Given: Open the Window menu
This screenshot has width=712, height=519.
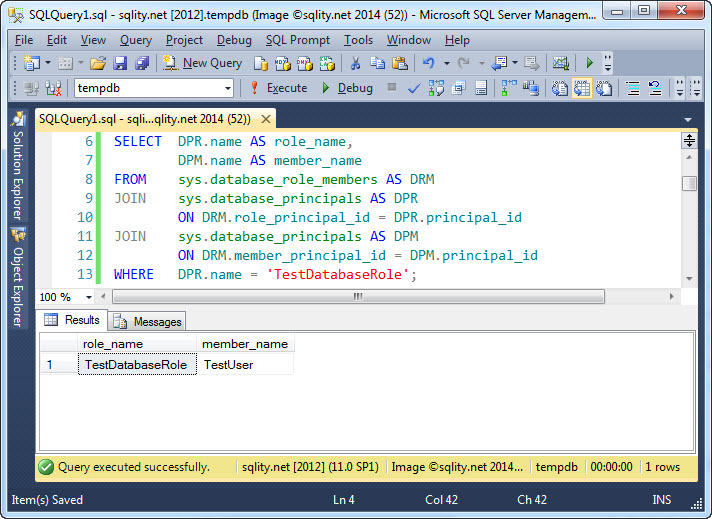Looking at the screenshot, I should pos(409,40).
